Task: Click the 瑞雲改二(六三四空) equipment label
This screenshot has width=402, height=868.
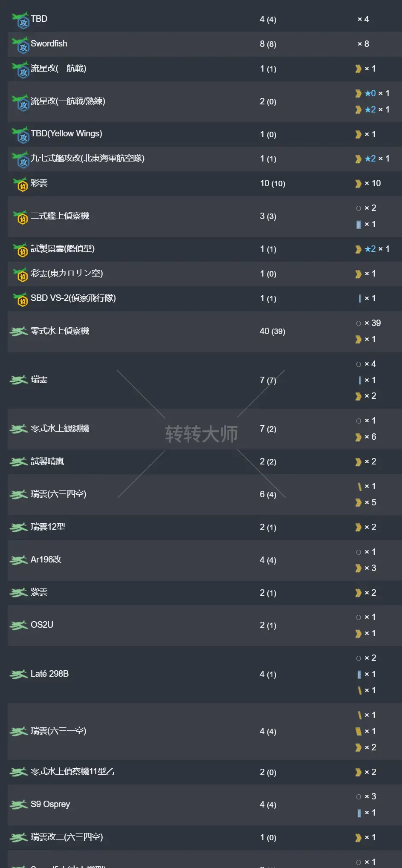Action: point(67,837)
